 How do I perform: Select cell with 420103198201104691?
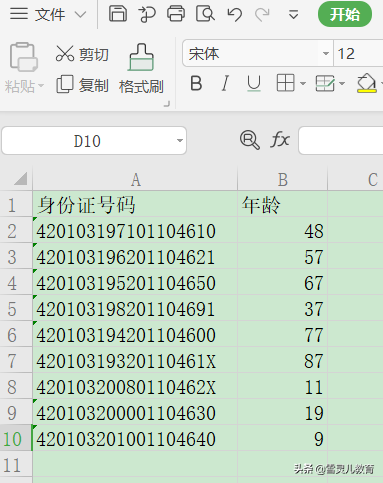coord(135,308)
